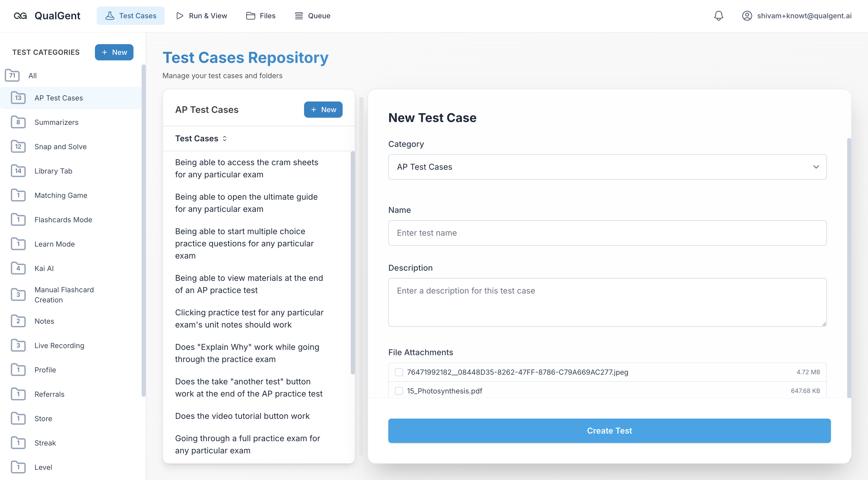Open the Run & View tab
The width and height of the screenshot is (868, 480).
(202, 16)
